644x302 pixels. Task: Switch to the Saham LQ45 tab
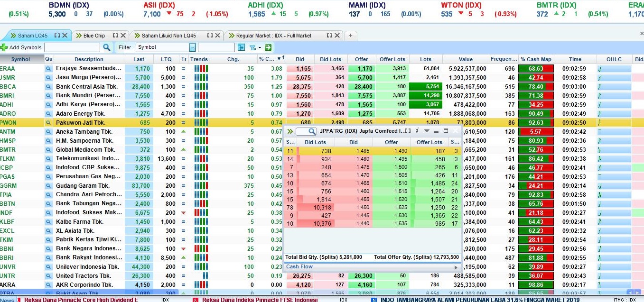coord(33,36)
